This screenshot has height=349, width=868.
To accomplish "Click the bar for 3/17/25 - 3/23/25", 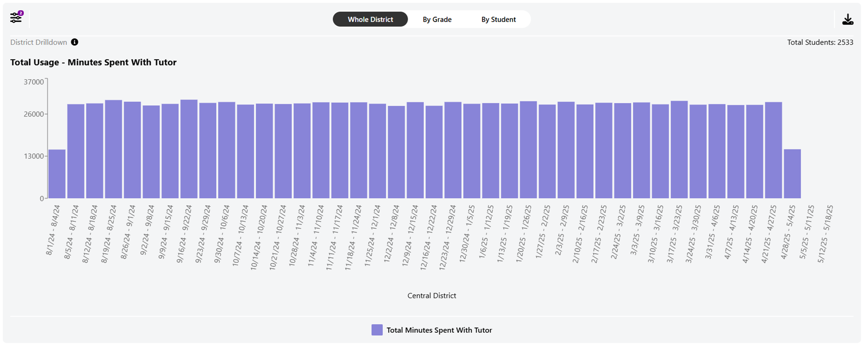I will click(679, 149).
